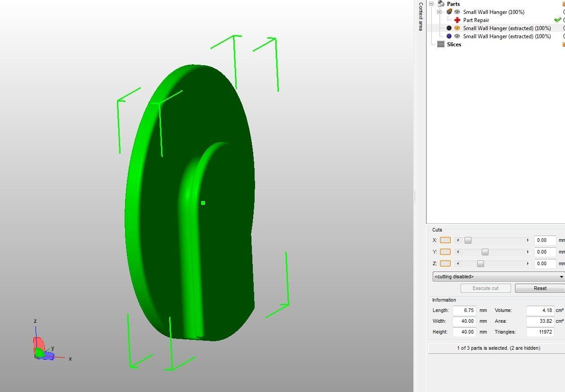
Task: Click the green selection marker on the model
Action: pyautogui.click(x=203, y=203)
